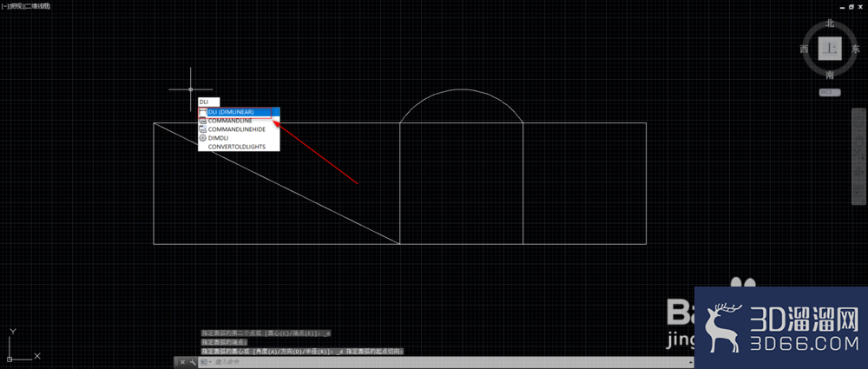Open the [-] viewport controls menu
This screenshot has height=369, width=868.
[5, 6]
